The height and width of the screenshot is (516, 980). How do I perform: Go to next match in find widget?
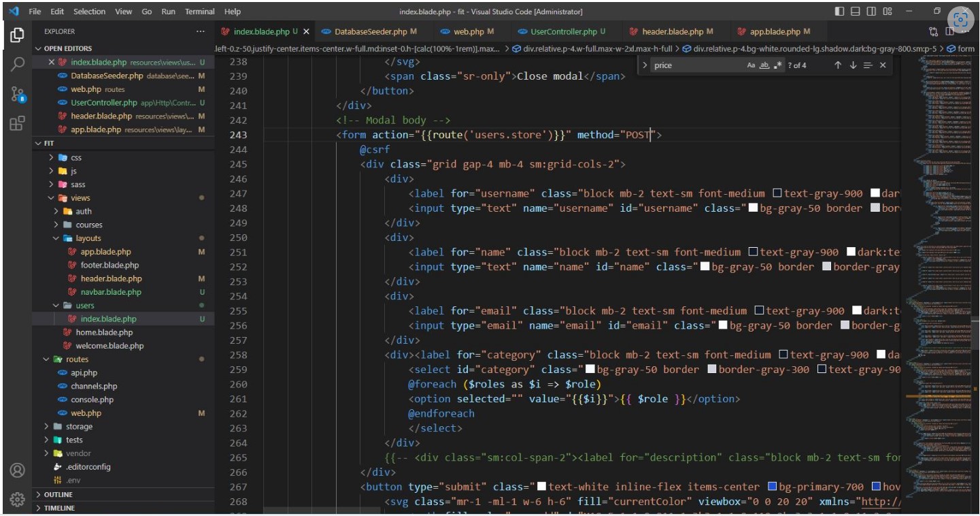pos(853,65)
